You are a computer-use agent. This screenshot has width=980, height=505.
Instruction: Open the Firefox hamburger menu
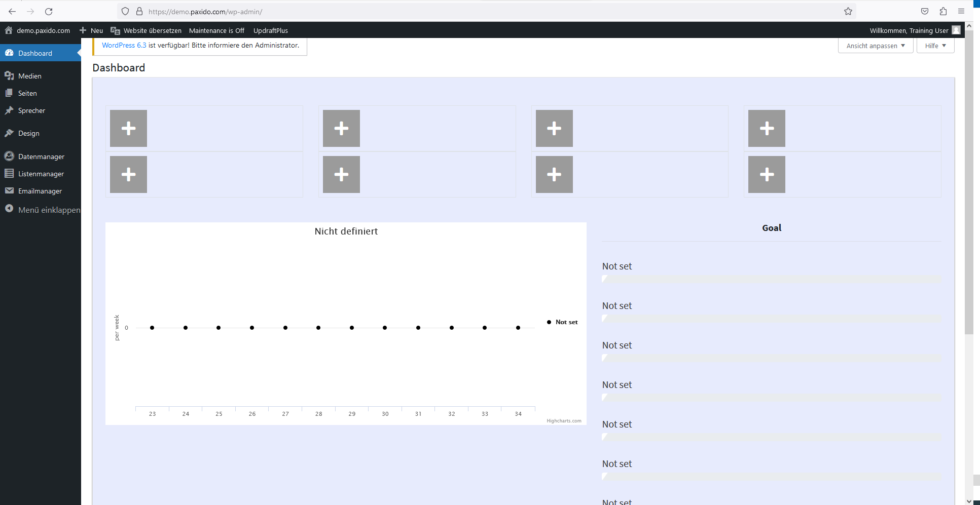click(x=961, y=11)
